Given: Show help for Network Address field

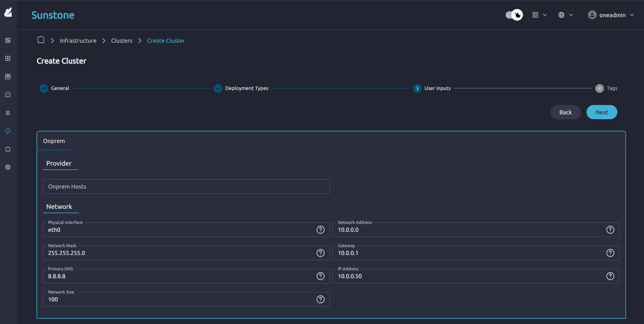Looking at the screenshot, I should 610,230.
